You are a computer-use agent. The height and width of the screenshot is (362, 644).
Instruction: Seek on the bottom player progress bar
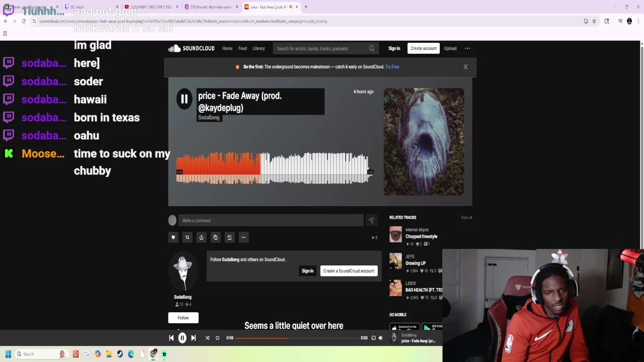(x=297, y=338)
